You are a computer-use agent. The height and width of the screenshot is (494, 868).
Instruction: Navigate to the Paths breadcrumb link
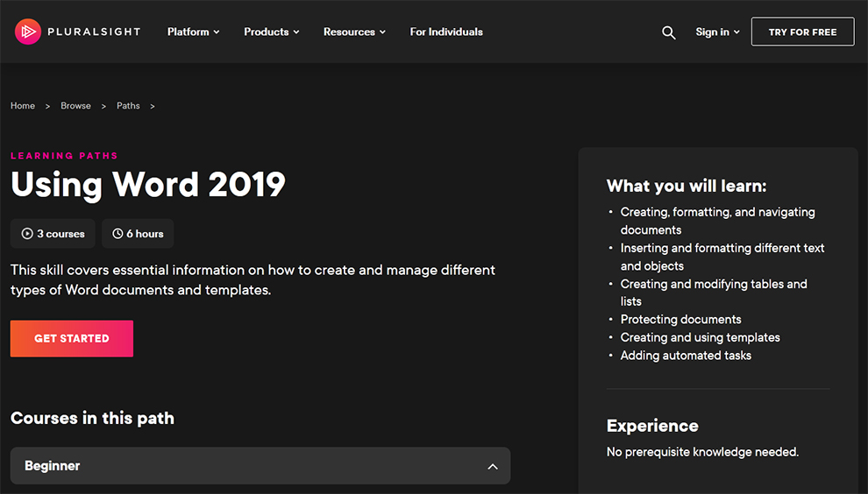pos(128,106)
